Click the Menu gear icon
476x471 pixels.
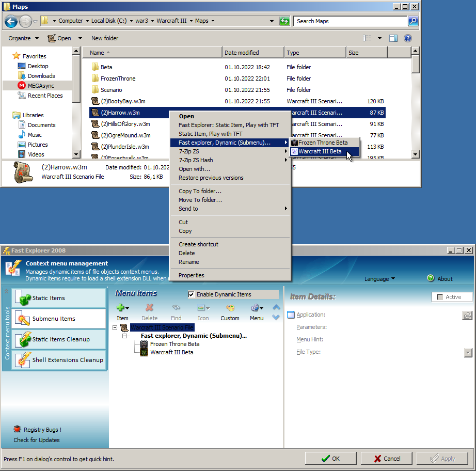click(255, 308)
